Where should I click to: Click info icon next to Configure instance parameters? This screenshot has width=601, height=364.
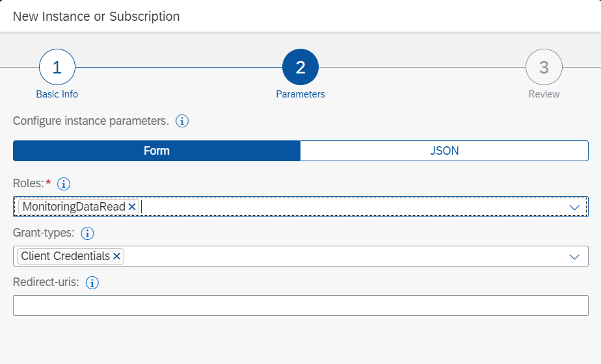182,121
